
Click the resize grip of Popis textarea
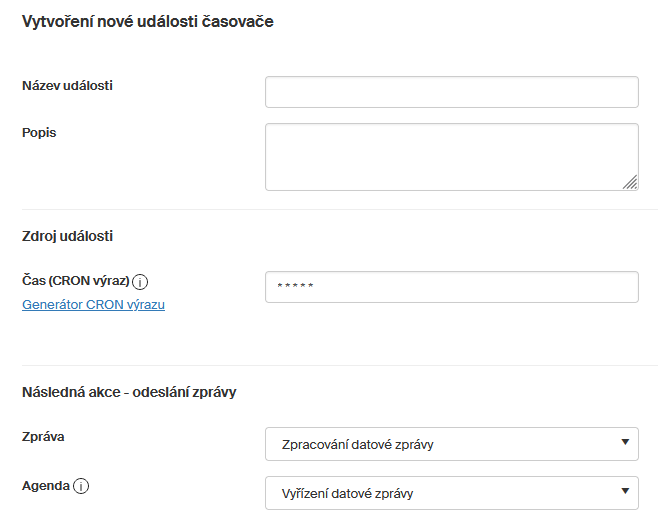pos(630,182)
